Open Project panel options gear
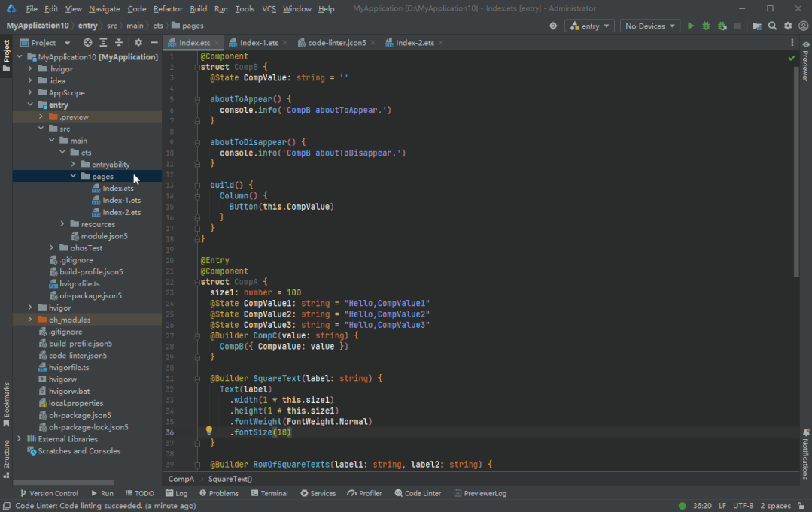Viewport: 812px width, 512px height. point(138,42)
